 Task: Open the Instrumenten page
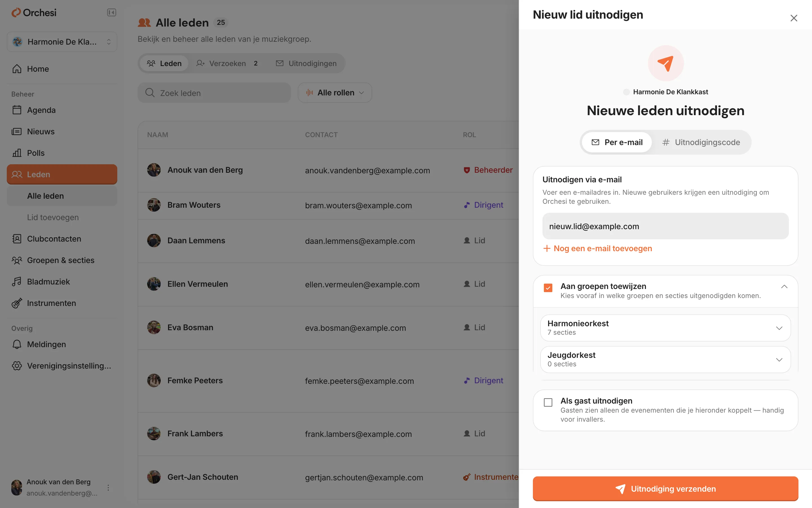pyautogui.click(x=62, y=303)
